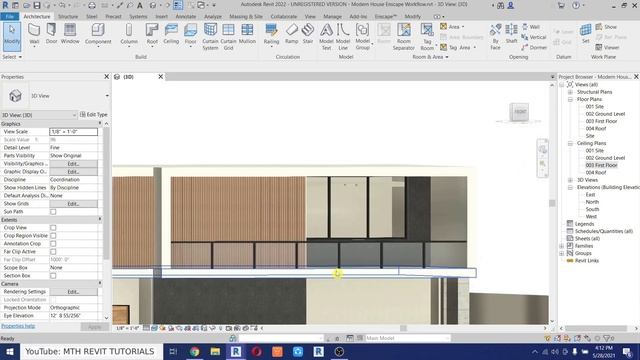The image size is (640, 360).
Task: Select the Railing tool
Action: click(x=271, y=34)
